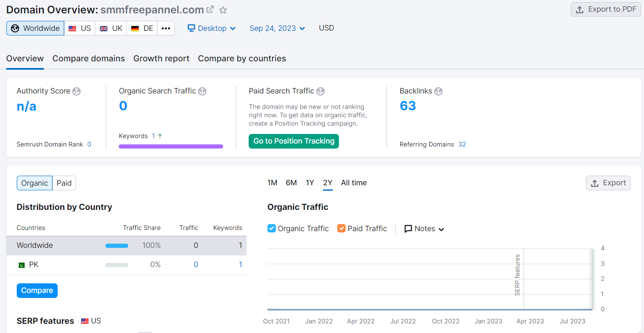Click the Worldwide globe icon
This screenshot has width=644, height=333.
(15, 28)
